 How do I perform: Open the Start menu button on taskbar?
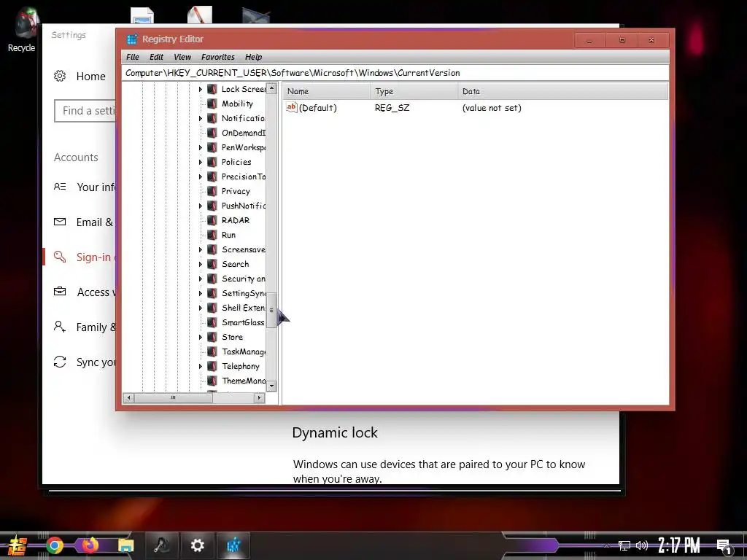pyautogui.click(x=18, y=545)
